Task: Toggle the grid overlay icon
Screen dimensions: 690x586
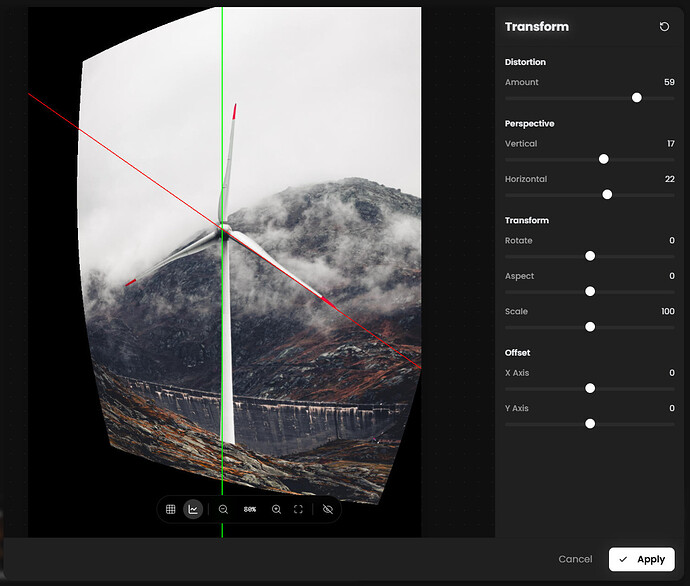Action: (171, 509)
